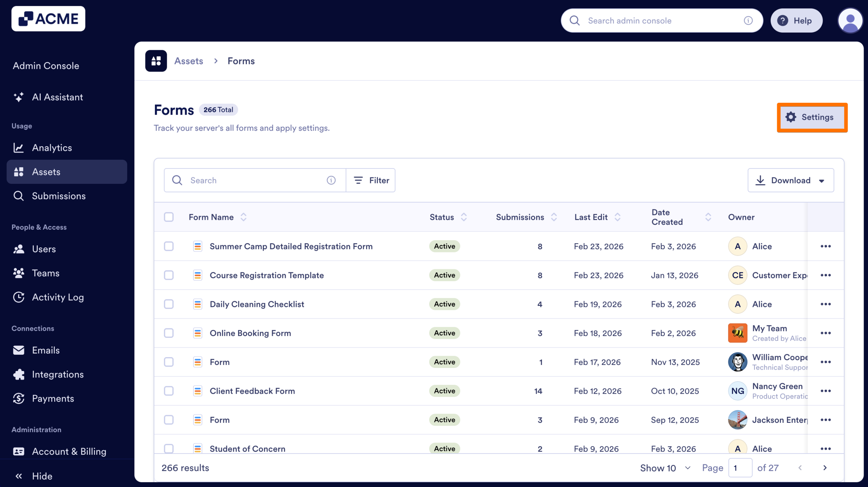Viewport: 868px width, 487px height.
Task: Open Users via the person icon
Action: coord(19,249)
